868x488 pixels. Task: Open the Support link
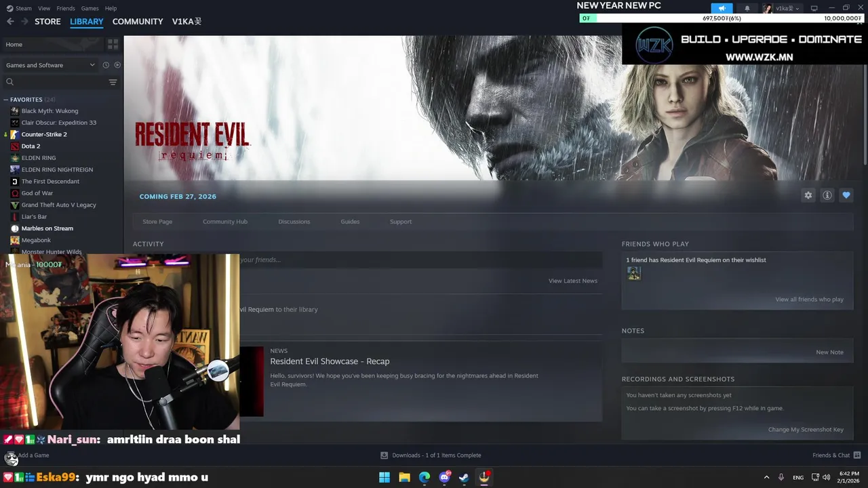point(401,222)
